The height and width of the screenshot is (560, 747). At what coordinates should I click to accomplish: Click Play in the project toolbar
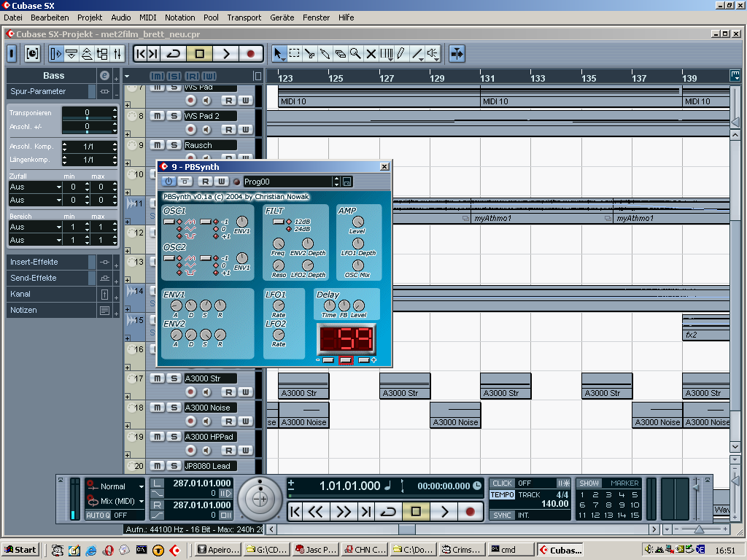(x=226, y=53)
